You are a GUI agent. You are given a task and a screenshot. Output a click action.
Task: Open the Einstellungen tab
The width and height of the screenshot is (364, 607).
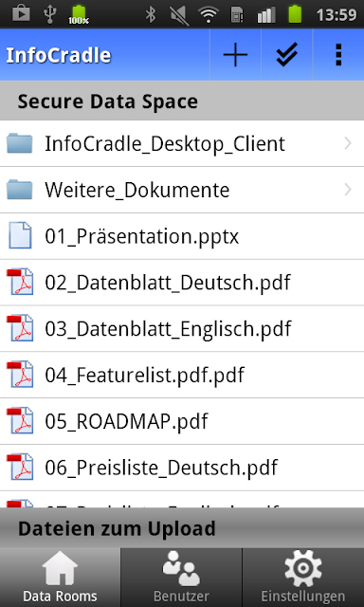pos(303,578)
